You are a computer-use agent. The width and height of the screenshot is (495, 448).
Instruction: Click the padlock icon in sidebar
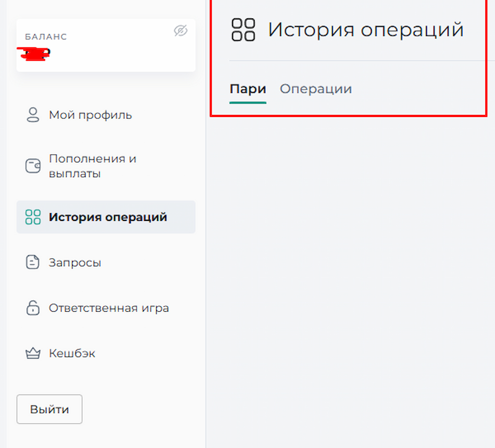pyautogui.click(x=33, y=308)
